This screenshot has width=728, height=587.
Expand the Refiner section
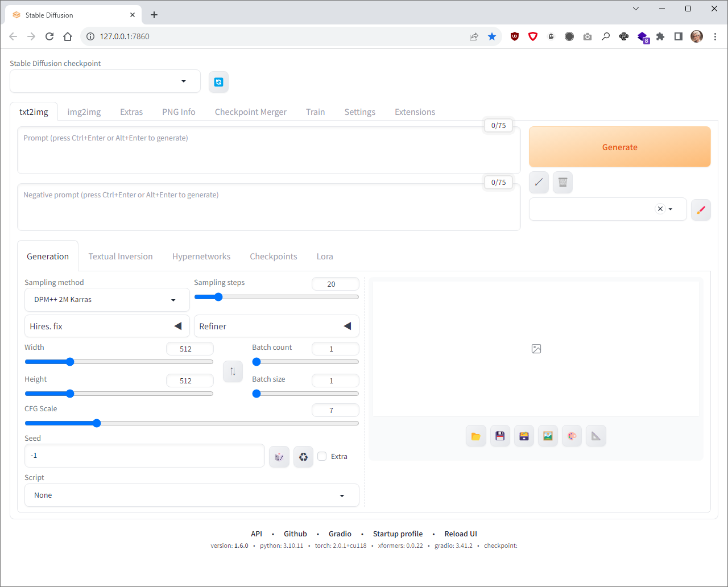click(276, 326)
